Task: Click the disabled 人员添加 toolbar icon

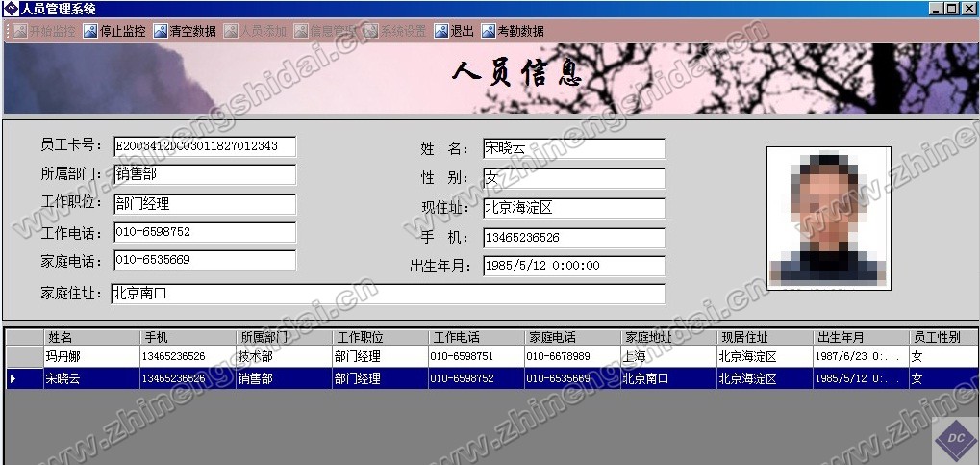Action: click(231, 31)
